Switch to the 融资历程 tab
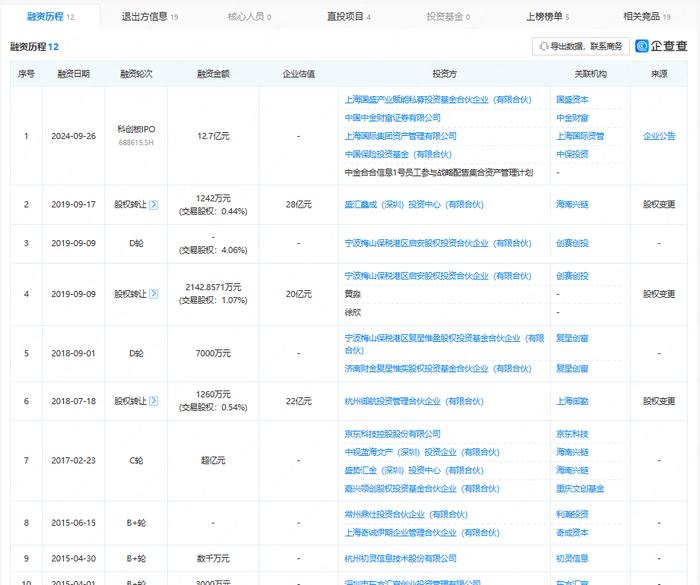Image resolution: width=700 pixels, height=585 pixels. [50, 17]
